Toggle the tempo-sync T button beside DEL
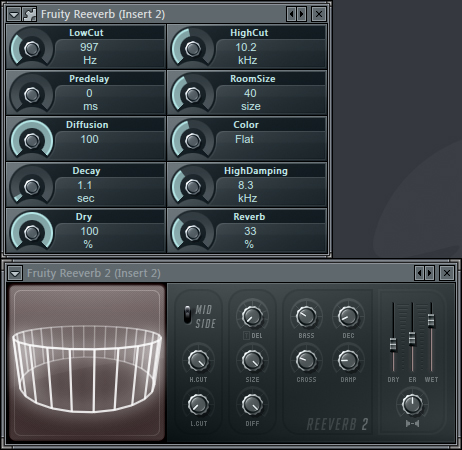462x450 pixels. (246, 336)
